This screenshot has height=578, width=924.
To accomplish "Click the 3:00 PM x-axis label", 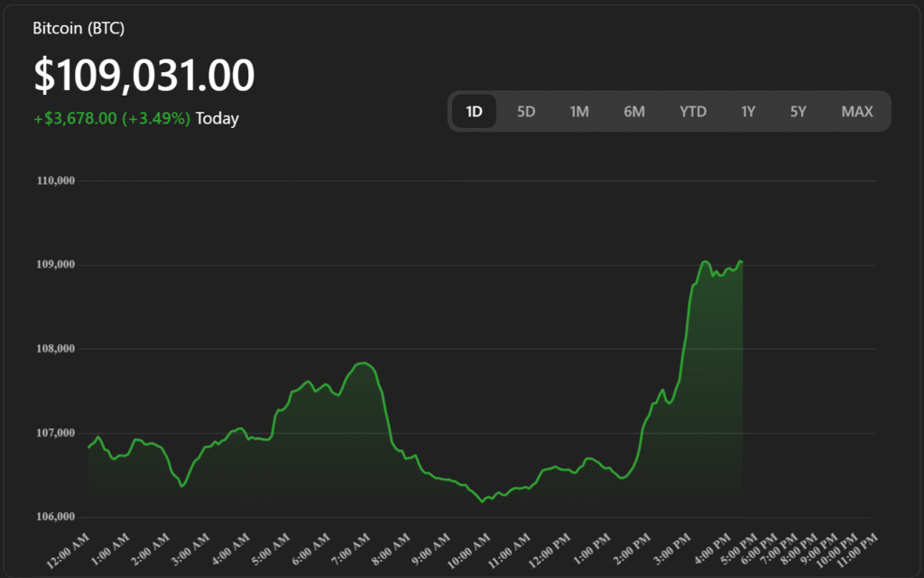I will coord(671,549).
